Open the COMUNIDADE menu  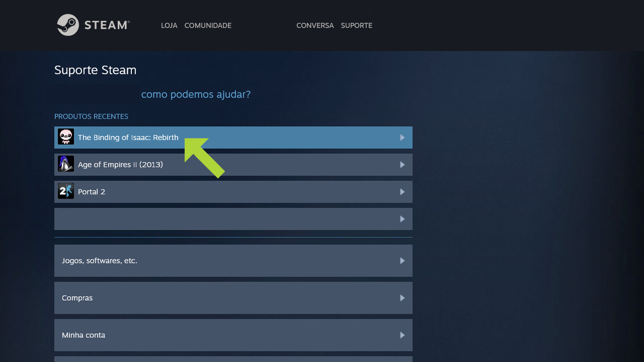[x=208, y=25]
